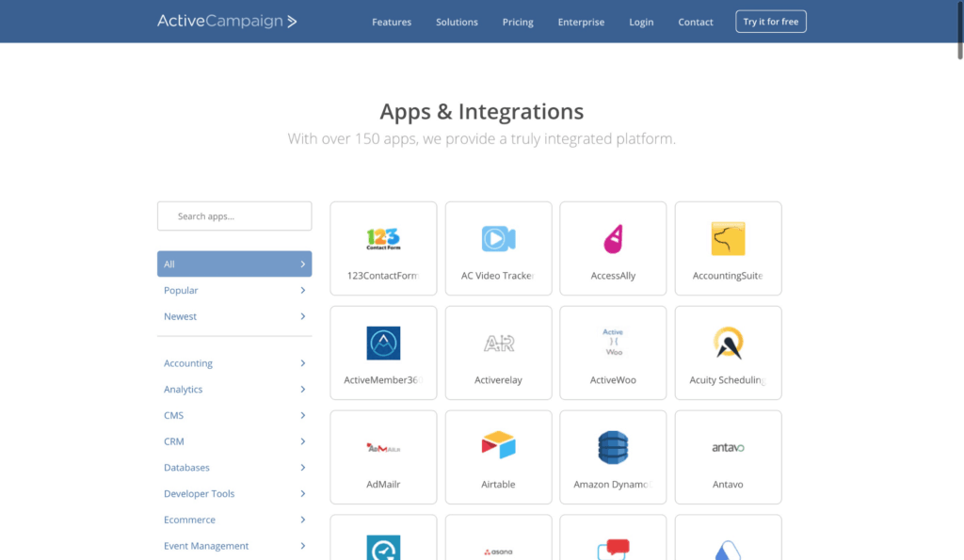Go to Pricing in the navbar
The width and height of the screenshot is (964, 560).
point(518,22)
